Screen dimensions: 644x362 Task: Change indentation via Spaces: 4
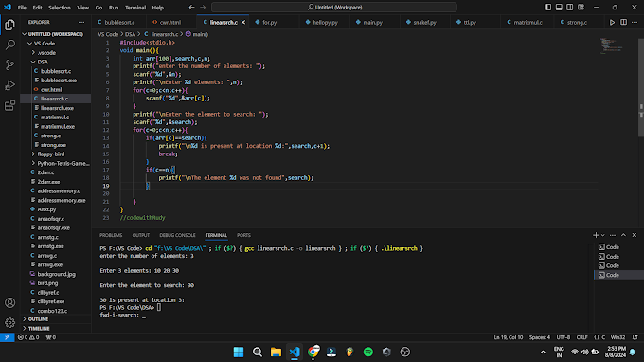(x=539, y=337)
